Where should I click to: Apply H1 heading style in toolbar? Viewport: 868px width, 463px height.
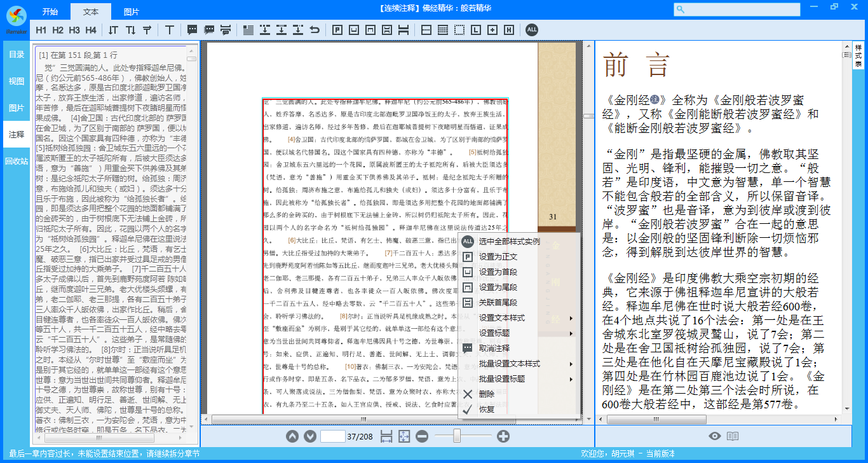point(41,30)
